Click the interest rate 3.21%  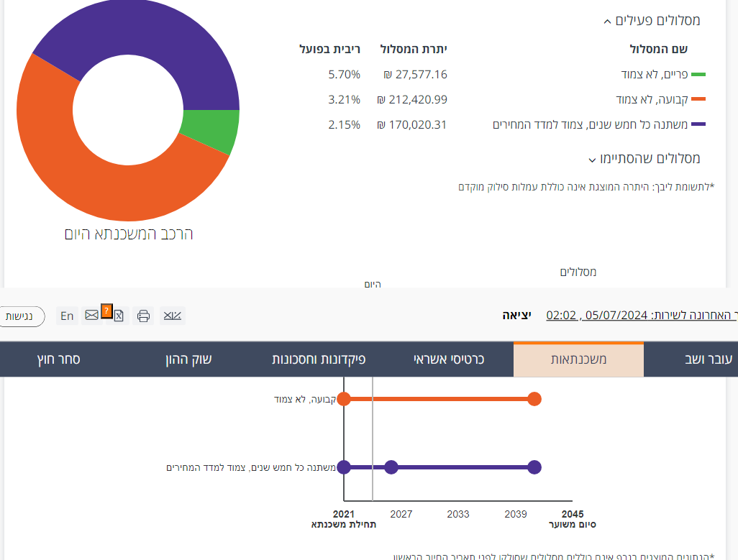pos(344,100)
